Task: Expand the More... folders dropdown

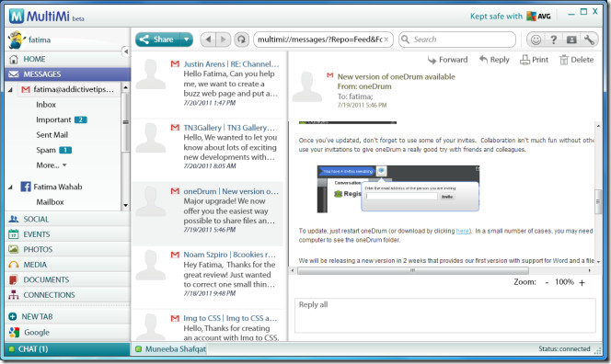Action: point(51,165)
